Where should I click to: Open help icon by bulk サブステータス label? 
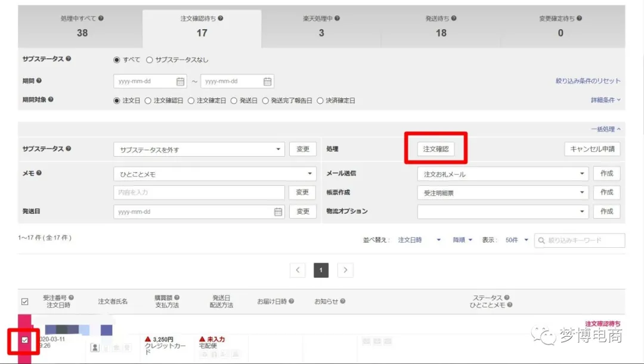[69, 148]
